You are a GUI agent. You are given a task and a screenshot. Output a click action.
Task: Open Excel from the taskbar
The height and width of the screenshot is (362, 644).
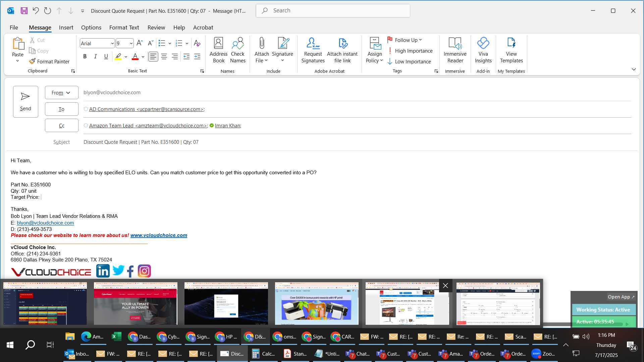116,337
